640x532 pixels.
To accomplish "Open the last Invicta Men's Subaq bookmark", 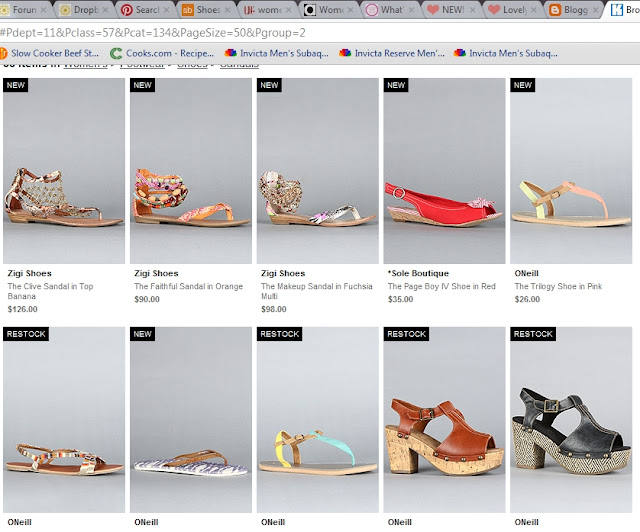I will tap(506, 53).
